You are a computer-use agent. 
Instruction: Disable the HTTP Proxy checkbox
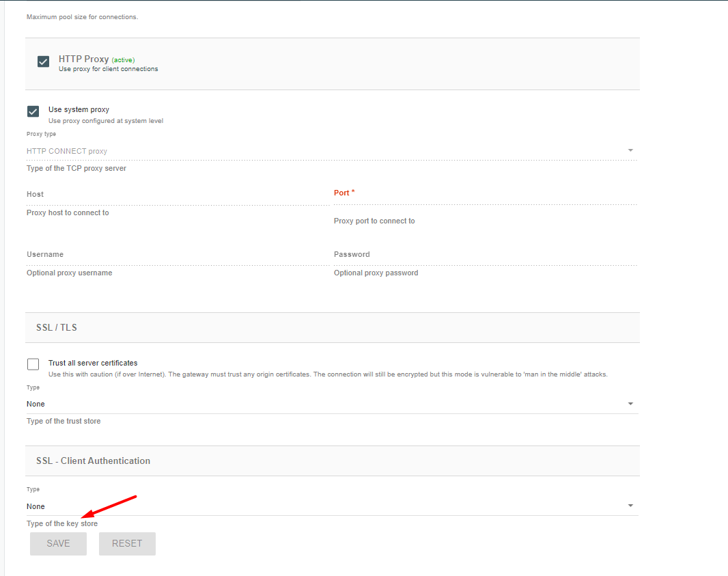point(43,61)
